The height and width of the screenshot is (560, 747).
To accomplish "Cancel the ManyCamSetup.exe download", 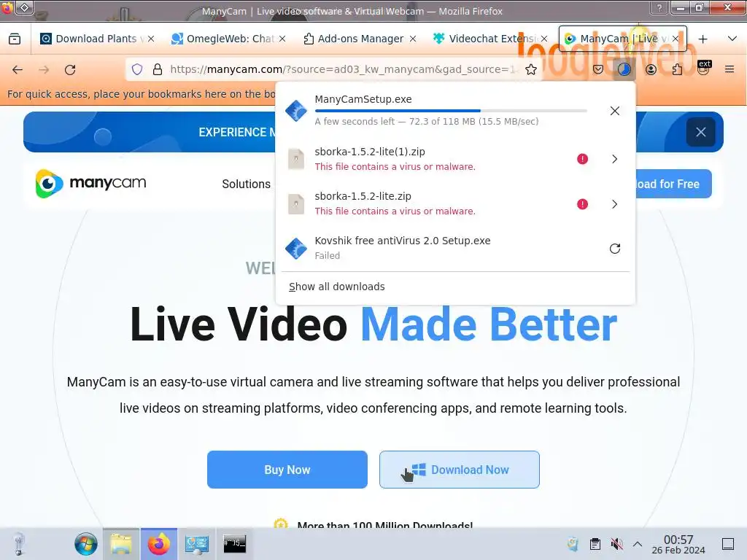I will (614, 111).
